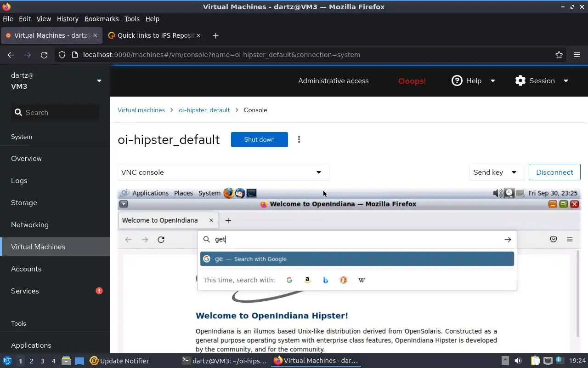Show desktop via host taskbar icon
This screenshot has height=368, width=588.
pos(79,361)
